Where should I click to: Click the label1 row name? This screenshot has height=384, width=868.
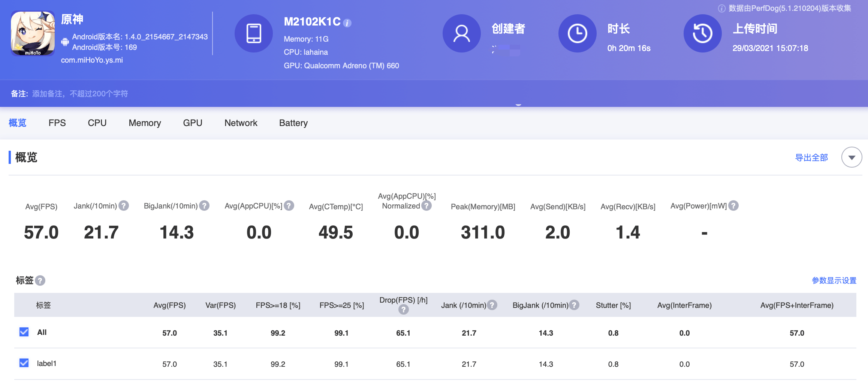point(46,363)
